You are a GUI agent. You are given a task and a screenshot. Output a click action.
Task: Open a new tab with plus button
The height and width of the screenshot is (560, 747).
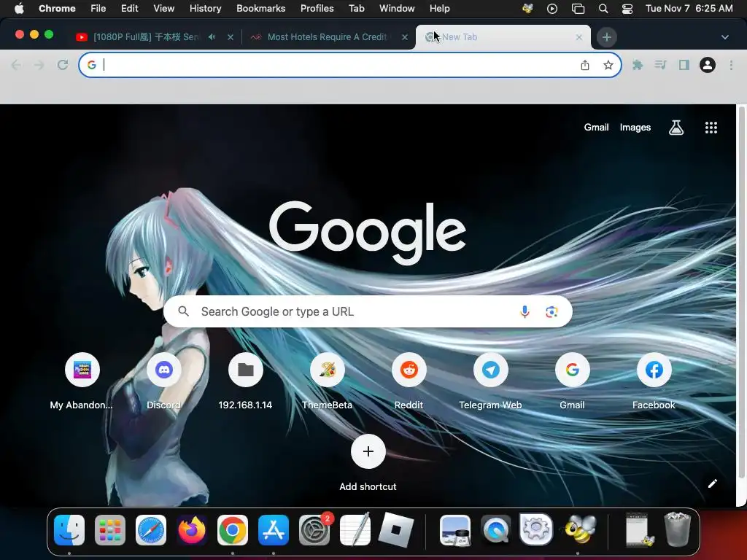606,37
